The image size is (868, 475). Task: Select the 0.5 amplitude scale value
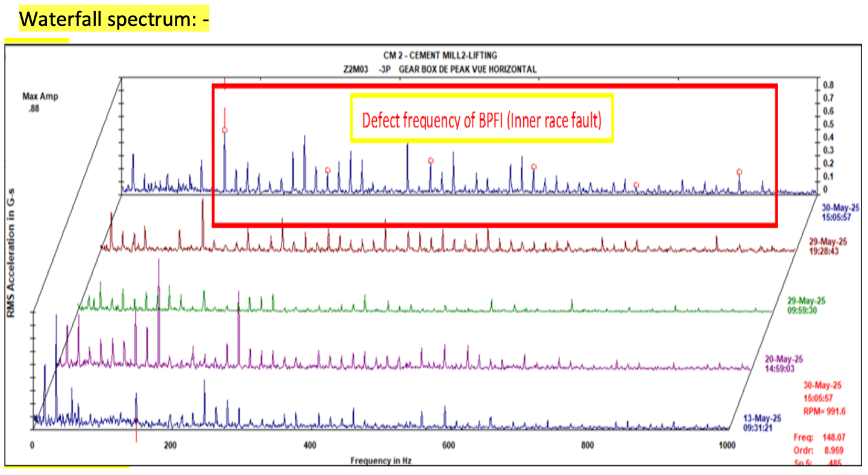829,124
